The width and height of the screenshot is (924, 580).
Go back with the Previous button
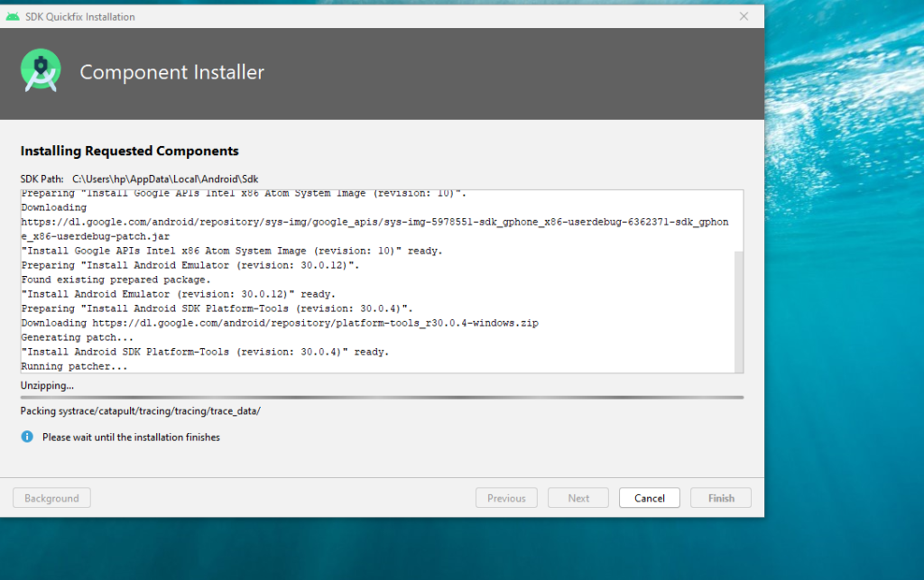pyautogui.click(x=506, y=498)
